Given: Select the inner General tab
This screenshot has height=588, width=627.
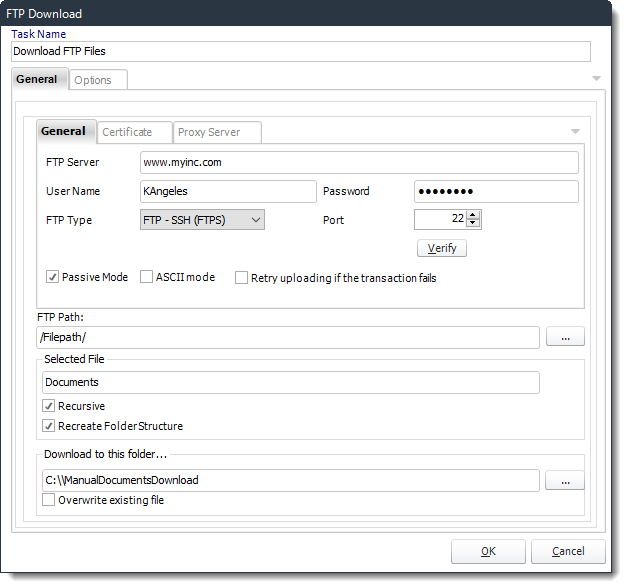Looking at the screenshot, I should click(66, 131).
